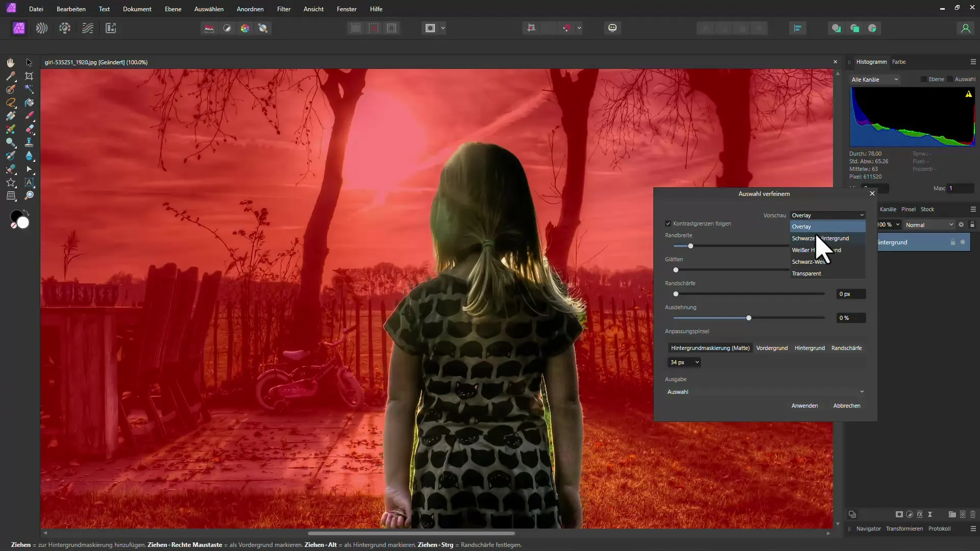Open the Histogramm panel options menu
The height and width of the screenshot is (551, 980).
point(973,62)
